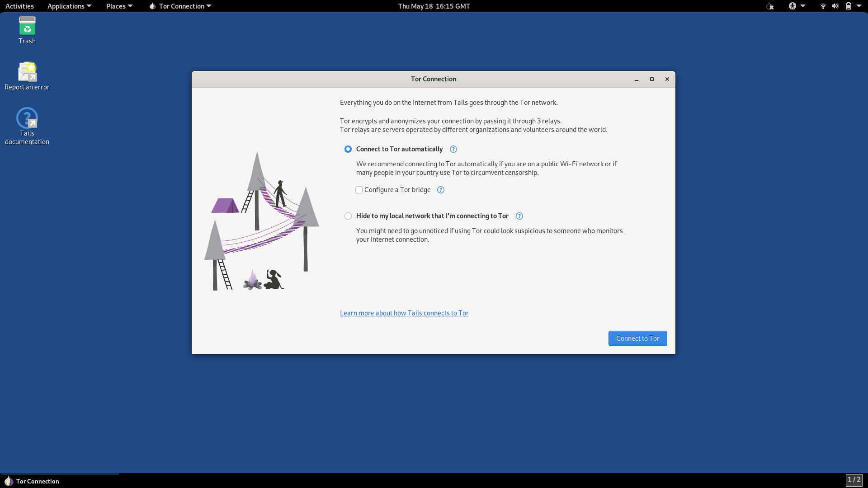Open the Tor Connection app menu in top bar
The image size is (868, 488).
pos(181,6)
